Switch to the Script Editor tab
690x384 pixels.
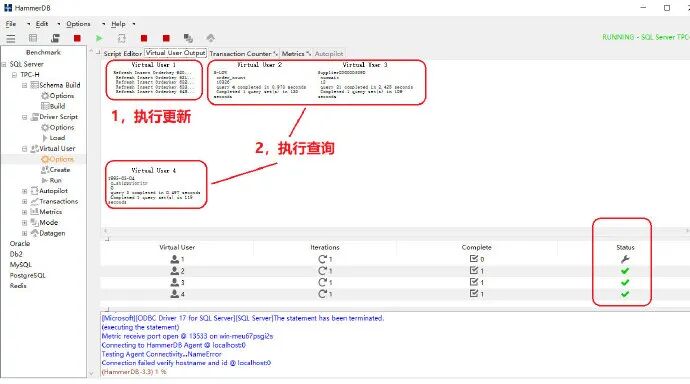point(122,53)
